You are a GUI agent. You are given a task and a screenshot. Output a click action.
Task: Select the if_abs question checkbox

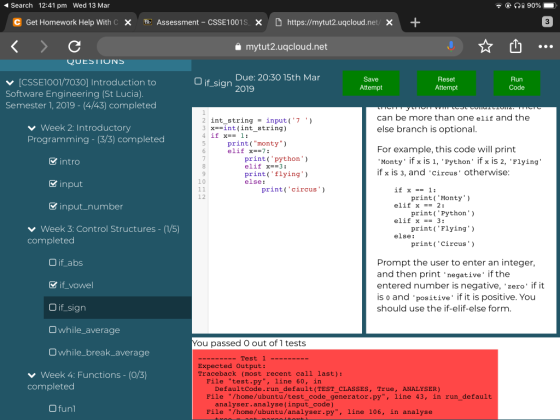pyautogui.click(x=52, y=262)
